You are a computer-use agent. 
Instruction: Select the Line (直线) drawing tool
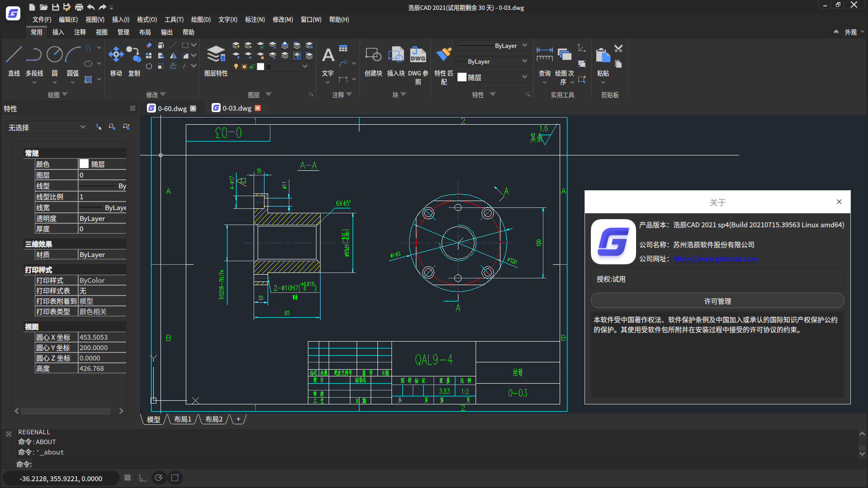click(x=14, y=55)
